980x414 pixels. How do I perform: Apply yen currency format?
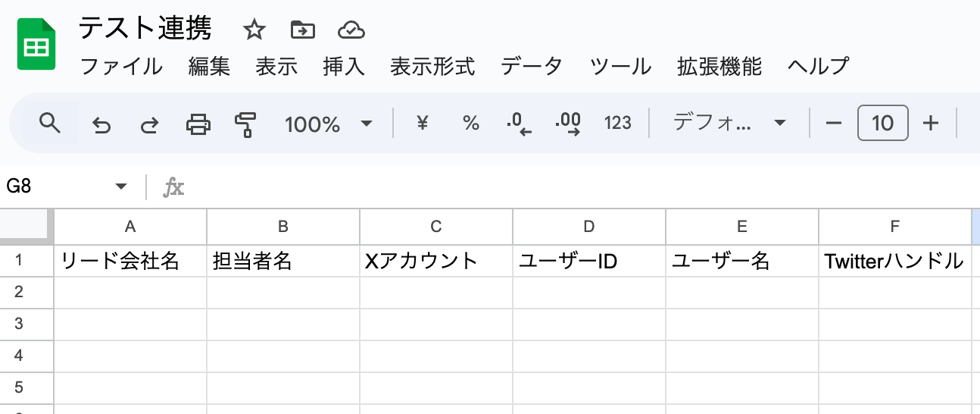coord(423,123)
